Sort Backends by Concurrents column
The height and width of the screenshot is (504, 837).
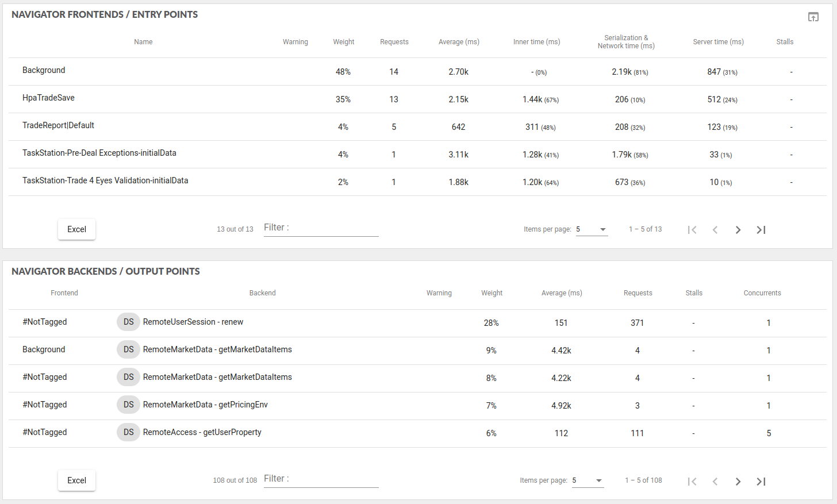(762, 293)
